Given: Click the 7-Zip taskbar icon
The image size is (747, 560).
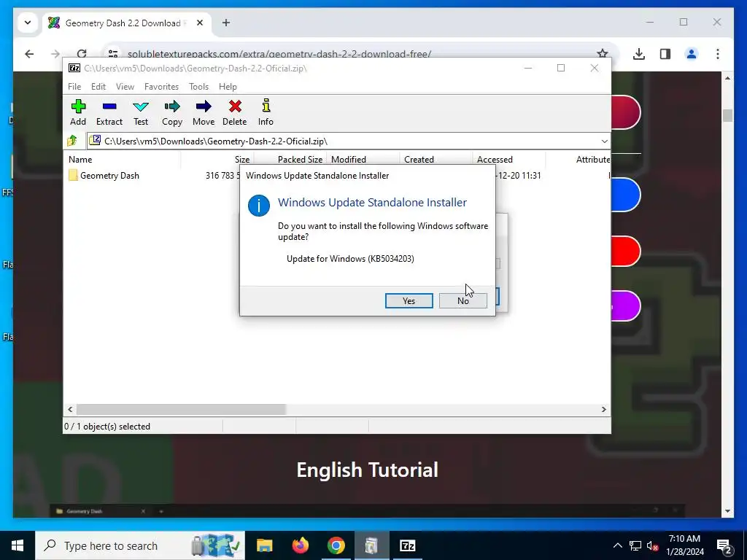Looking at the screenshot, I should coord(407,545).
